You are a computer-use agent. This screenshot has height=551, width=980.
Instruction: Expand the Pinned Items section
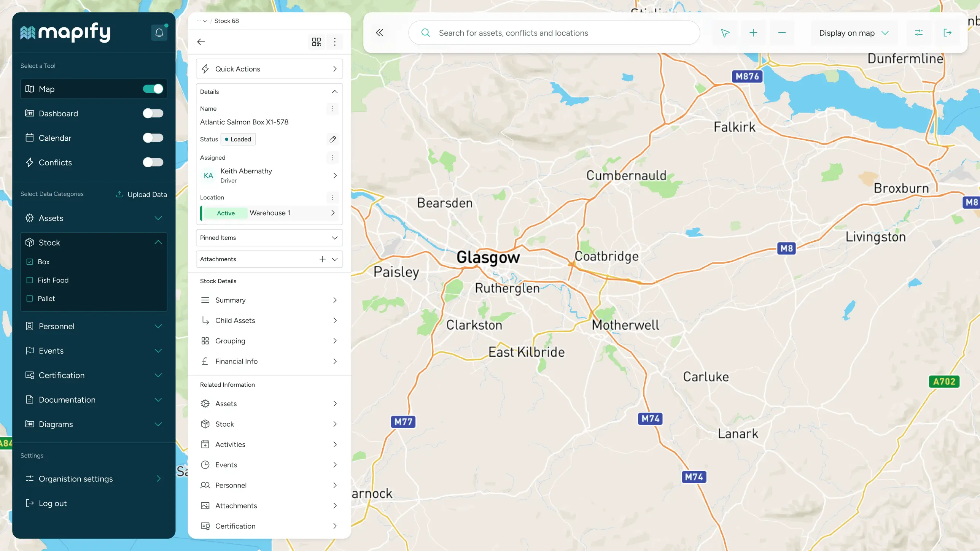pos(269,238)
